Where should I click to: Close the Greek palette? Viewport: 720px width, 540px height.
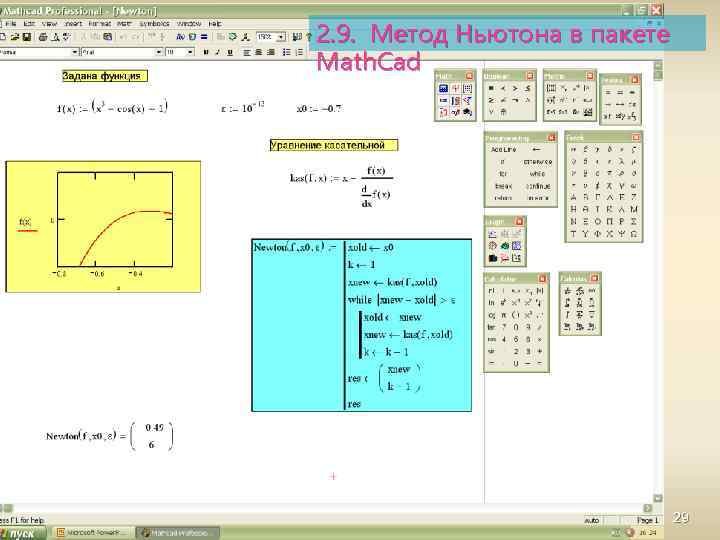[x=636, y=137]
